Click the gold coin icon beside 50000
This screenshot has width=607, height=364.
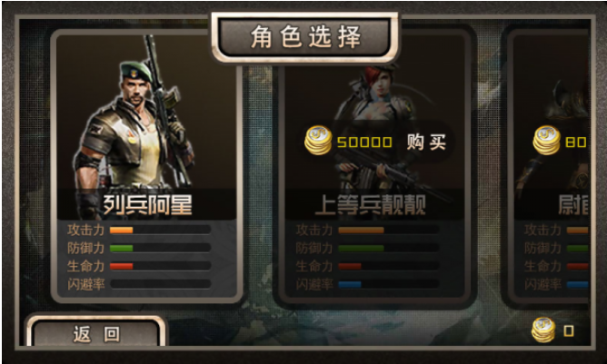[x=318, y=141]
